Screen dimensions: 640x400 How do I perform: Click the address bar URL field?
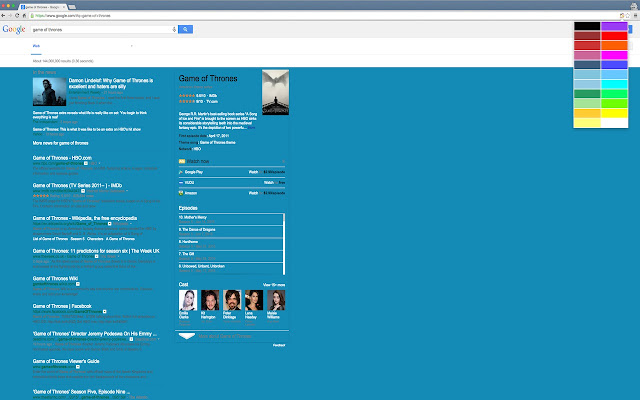coord(322,16)
